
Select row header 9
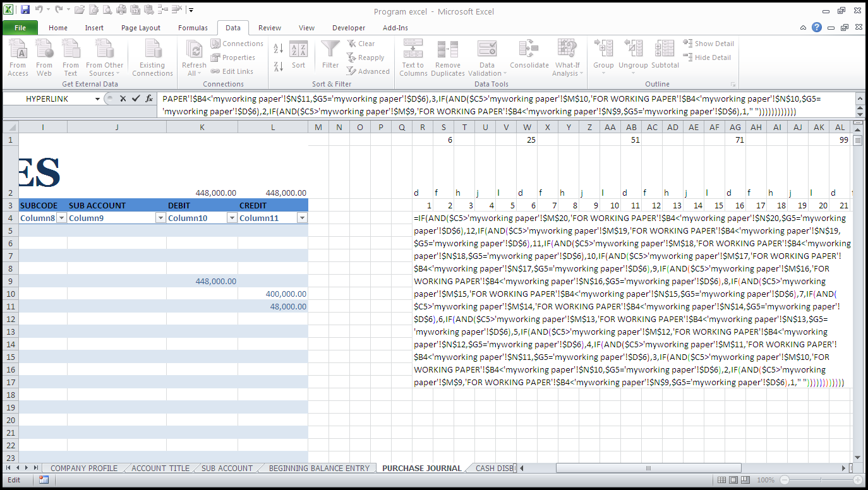coord(10,281)
